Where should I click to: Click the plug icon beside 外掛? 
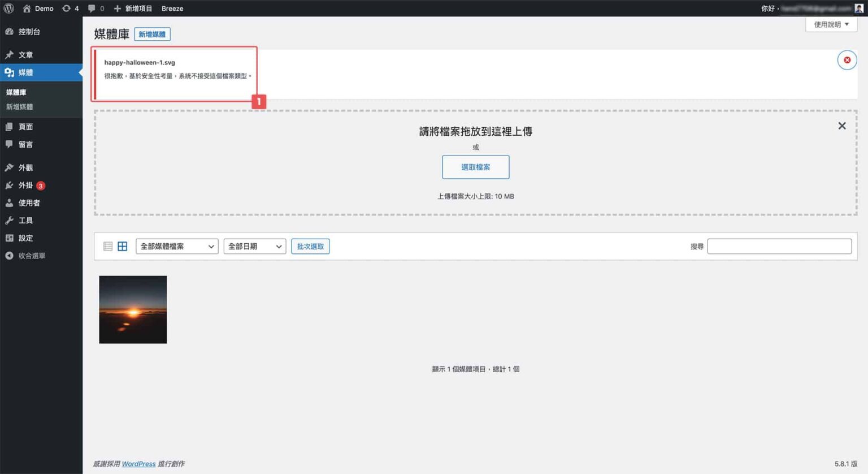(9, 185)
